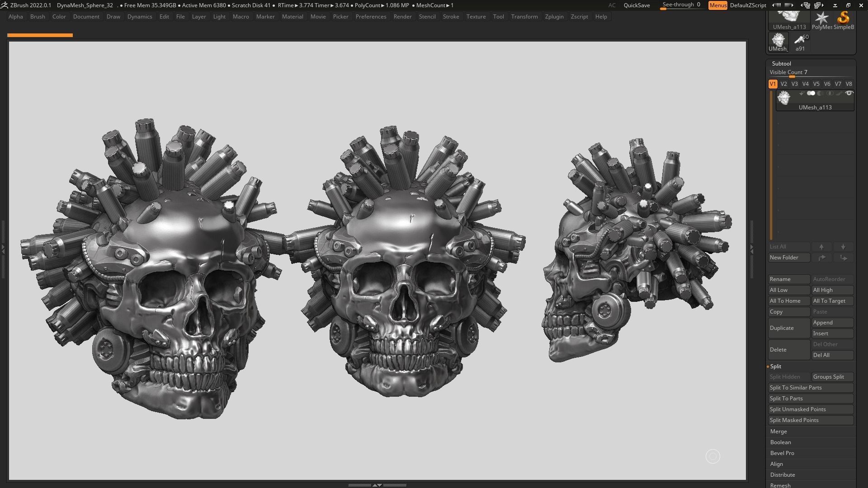Screen dimensions: 868x488
Task: Open the Zplugin menu
Action: coord(555,16)
